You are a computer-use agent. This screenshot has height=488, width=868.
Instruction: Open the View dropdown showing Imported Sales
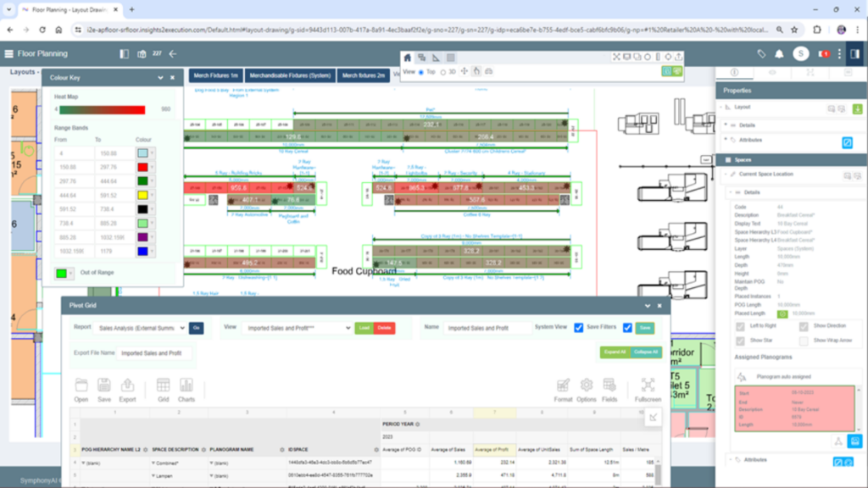(296, 328)
